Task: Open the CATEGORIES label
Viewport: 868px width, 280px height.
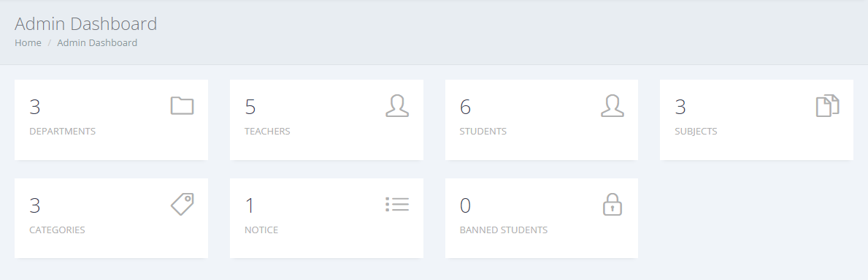Action: click(x=57, y=230)
